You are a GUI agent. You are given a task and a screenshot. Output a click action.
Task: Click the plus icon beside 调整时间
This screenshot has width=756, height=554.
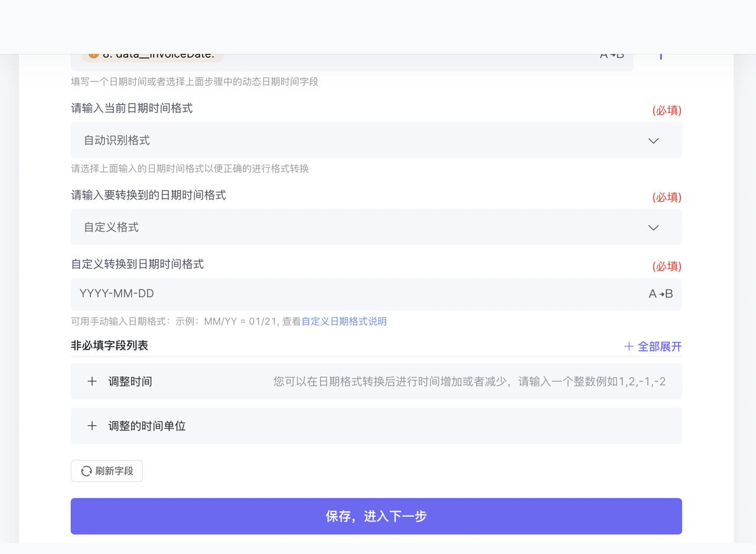click(92, 382)
